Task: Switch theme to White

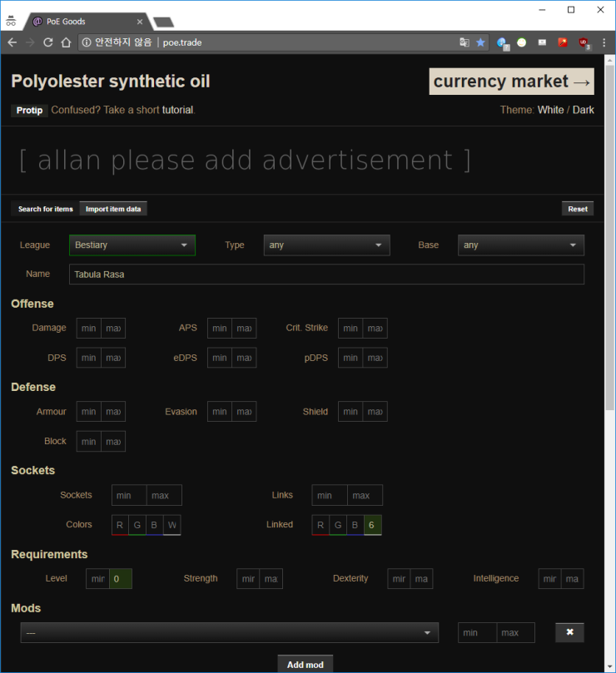Action: click(x=551, y=110)
